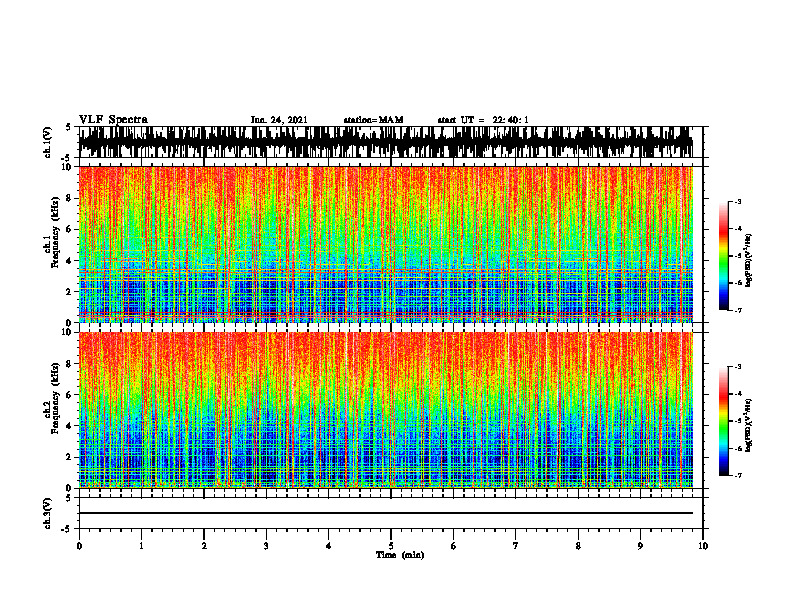Click the "-3" tick on ch.1 colorbar
The width and height of the screenshot is (792, 612).
[x=737, y=201]
